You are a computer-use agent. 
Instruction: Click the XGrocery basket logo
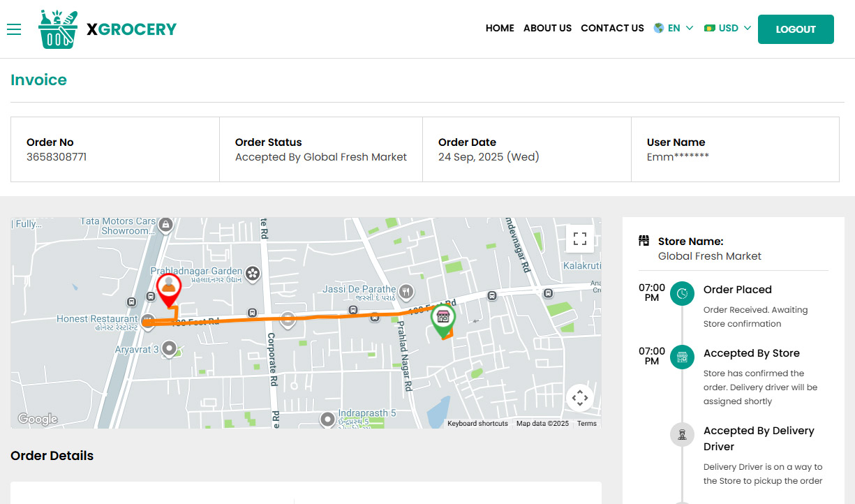59,29
